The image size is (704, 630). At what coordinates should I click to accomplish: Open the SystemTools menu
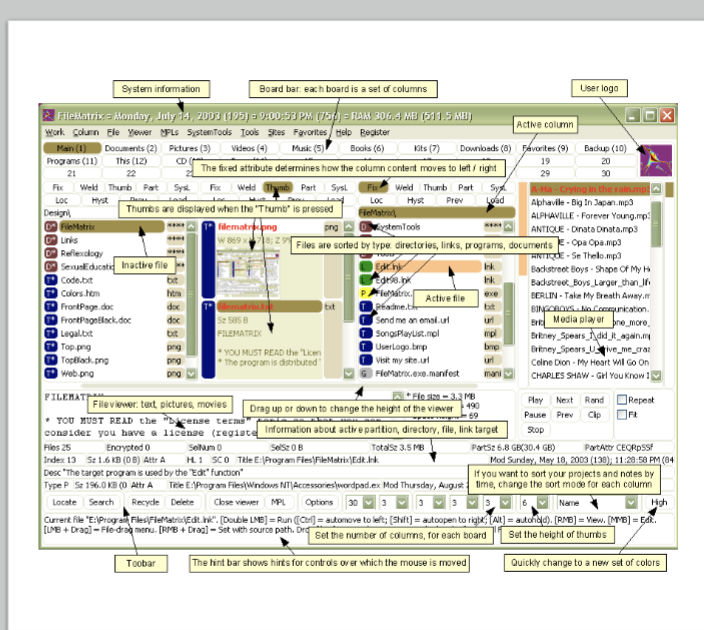click(209, 132)
